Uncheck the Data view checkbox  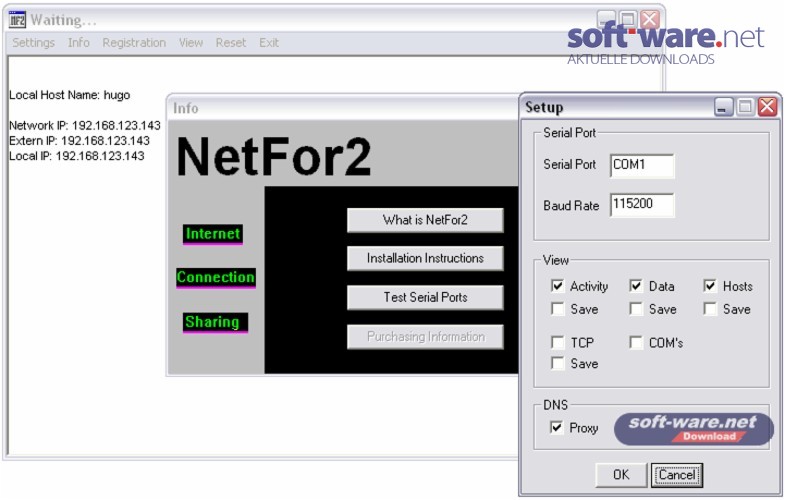(x=636, y=286)
